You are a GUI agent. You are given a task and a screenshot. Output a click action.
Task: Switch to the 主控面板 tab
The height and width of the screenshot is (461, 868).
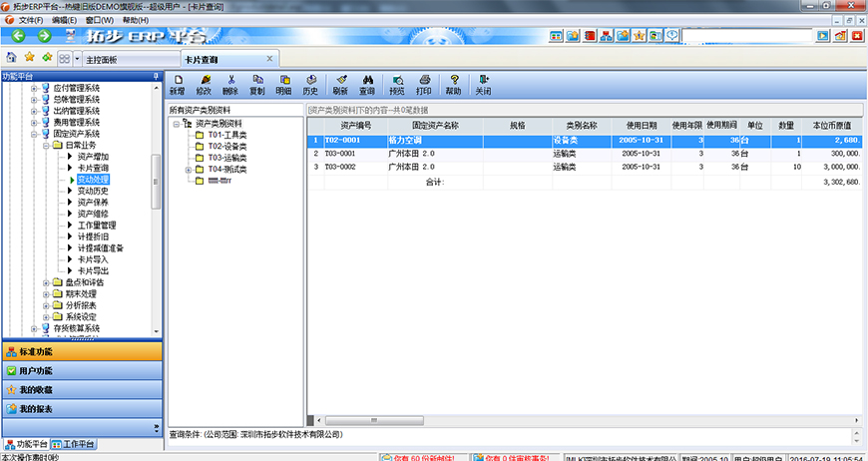point(101,60)
